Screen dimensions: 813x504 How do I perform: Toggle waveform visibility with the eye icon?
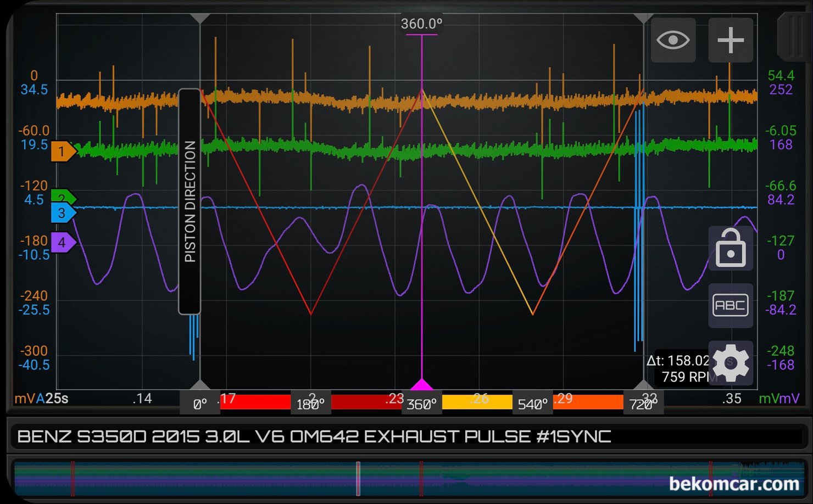tap(673, 40)
